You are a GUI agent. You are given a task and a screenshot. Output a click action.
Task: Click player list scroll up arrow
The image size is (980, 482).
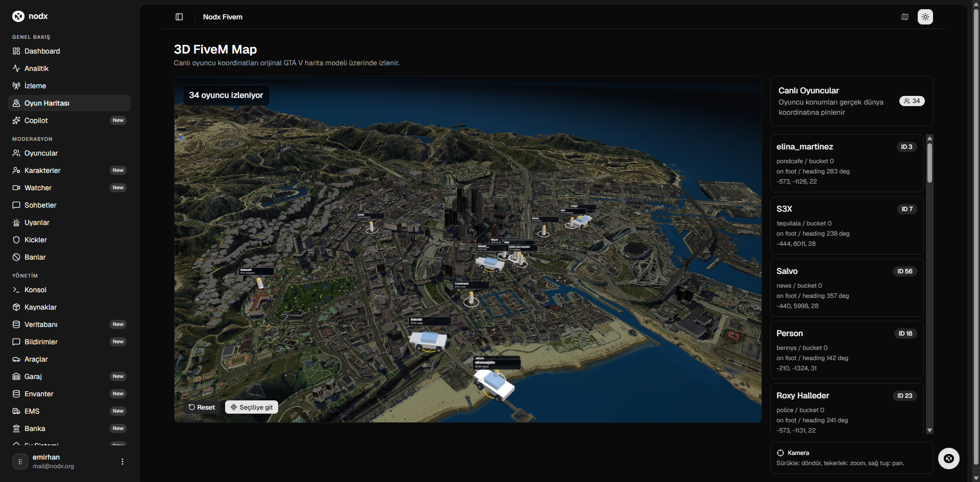click(x=930, y=138)
